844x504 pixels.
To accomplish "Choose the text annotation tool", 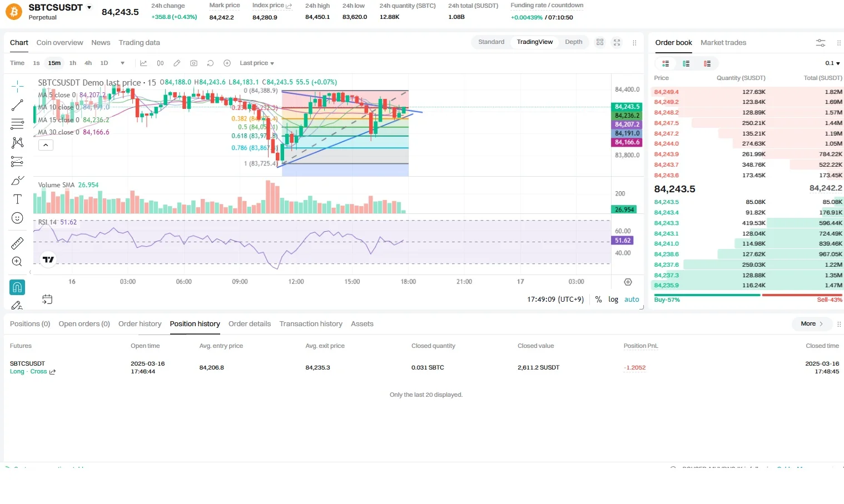I will (17, 199).
